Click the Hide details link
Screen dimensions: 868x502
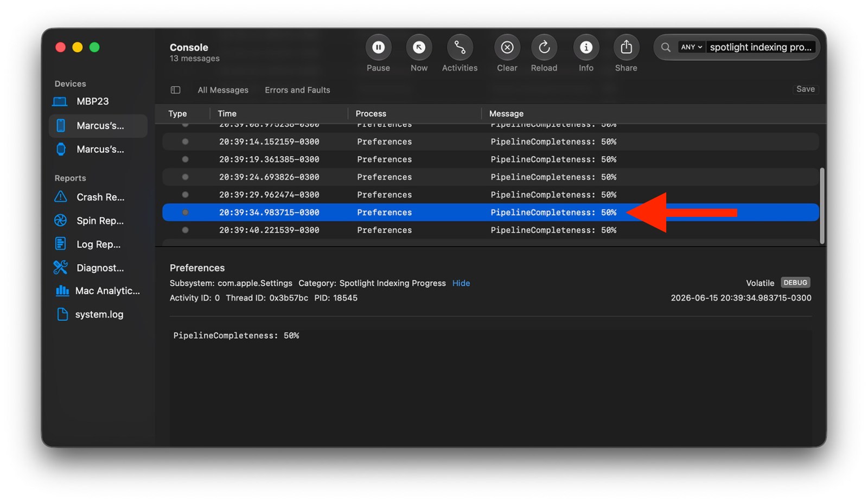(461, 283)
